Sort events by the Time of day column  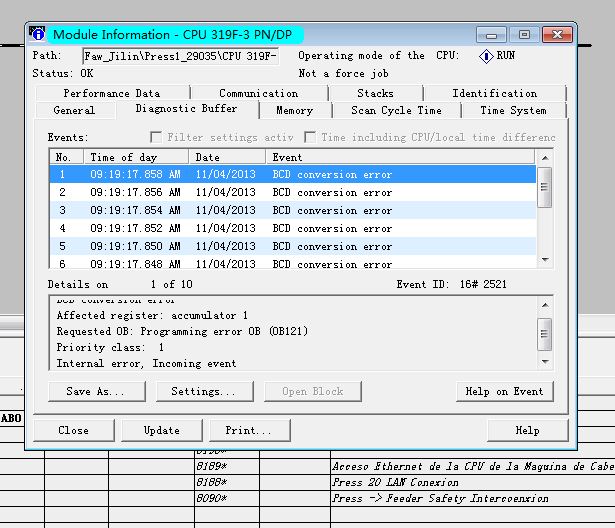point(136,157)
